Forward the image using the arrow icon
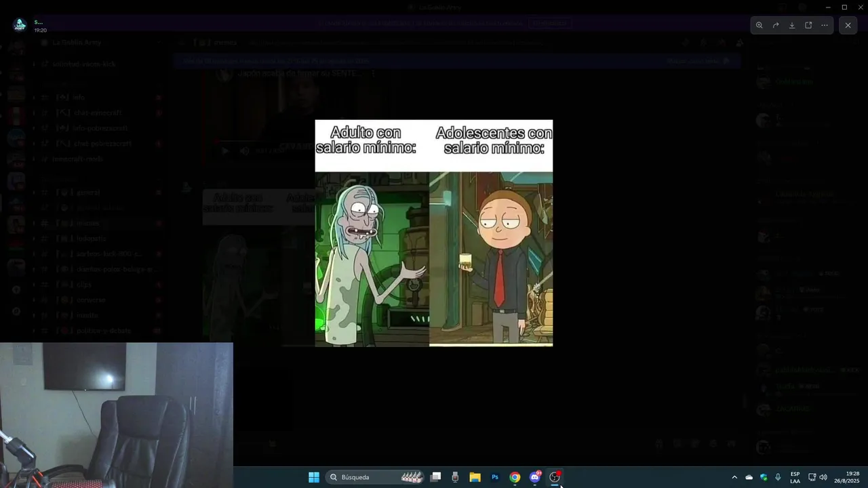The width and height of the screenshot is (868, 488). pos(776,25)
